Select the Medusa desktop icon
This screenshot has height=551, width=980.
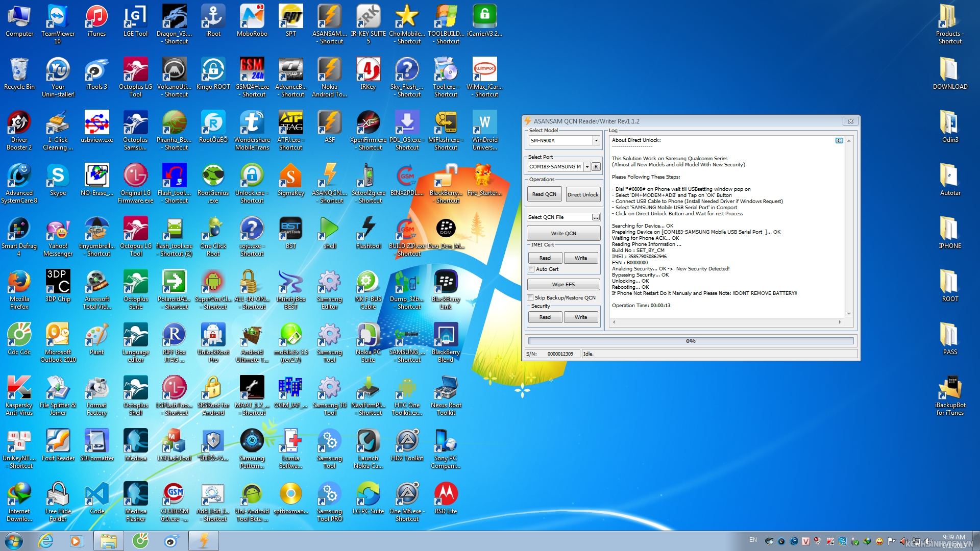coord(135,445)
